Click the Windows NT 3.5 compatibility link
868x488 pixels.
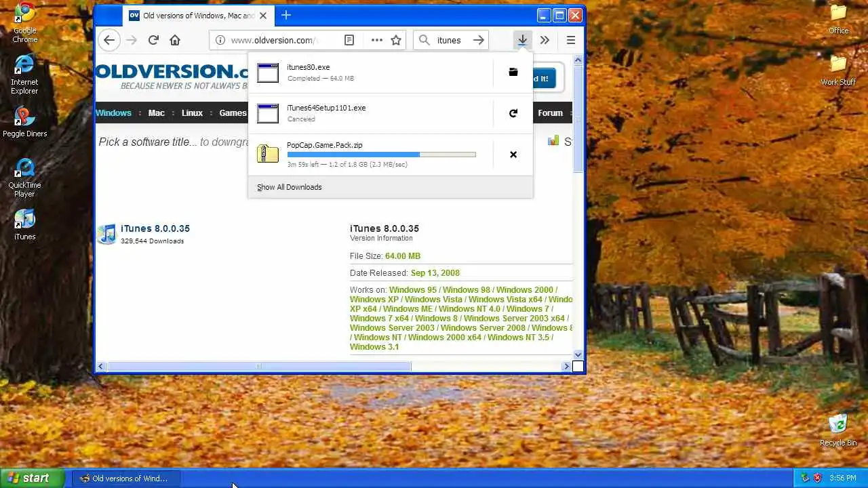[518, 338]
